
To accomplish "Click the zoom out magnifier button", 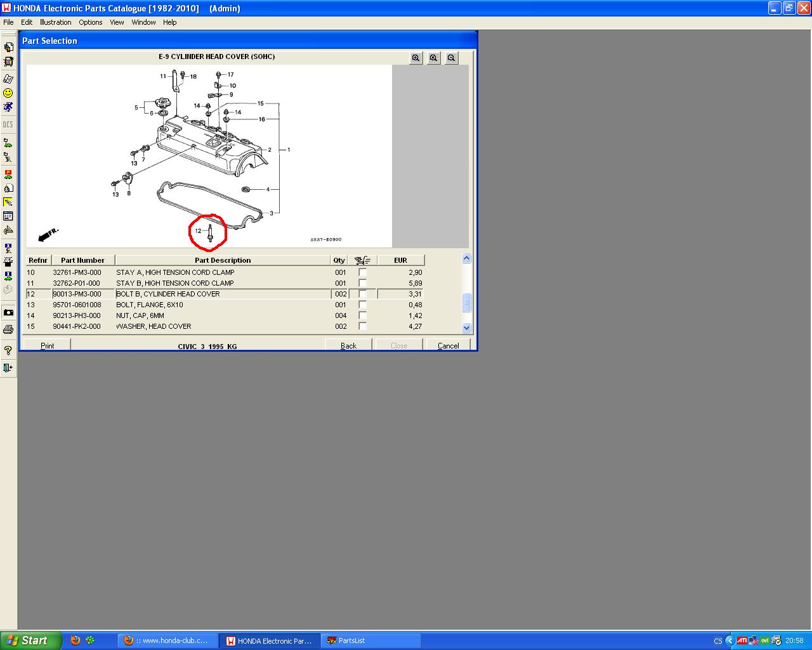I will (x=451, y=58).
